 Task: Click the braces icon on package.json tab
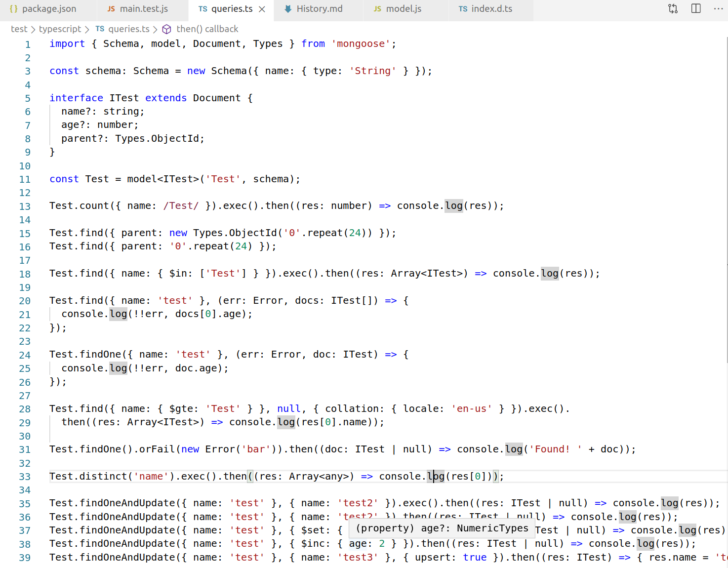pos(14,8)
